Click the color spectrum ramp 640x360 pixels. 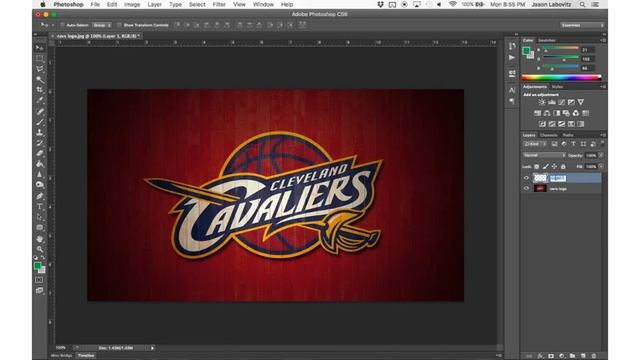click(561, 77)
